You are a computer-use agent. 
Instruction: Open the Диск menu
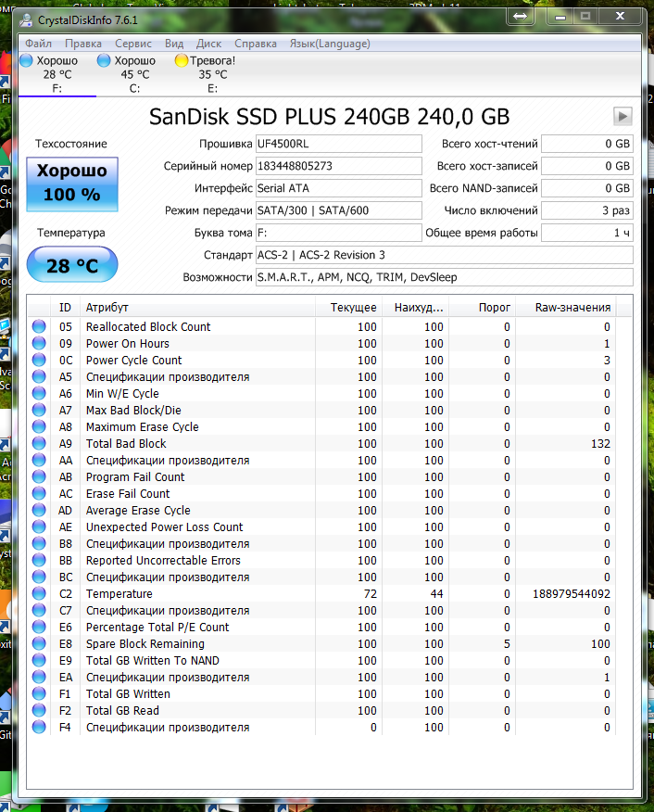[208, 44]
